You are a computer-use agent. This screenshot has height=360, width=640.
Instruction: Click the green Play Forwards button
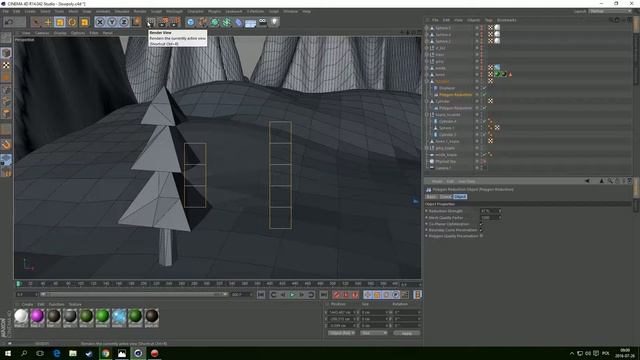(292, 295)
